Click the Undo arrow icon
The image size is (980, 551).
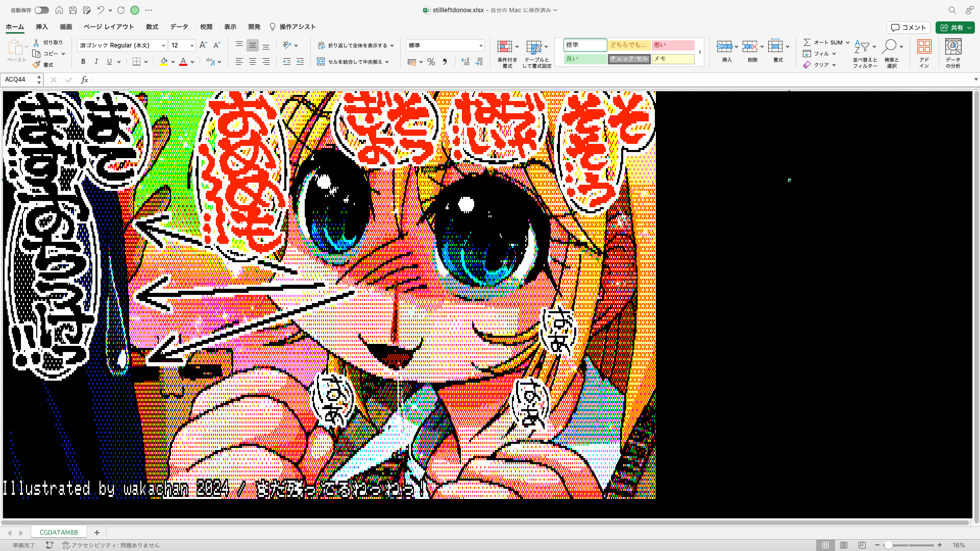tap(101, 10)
